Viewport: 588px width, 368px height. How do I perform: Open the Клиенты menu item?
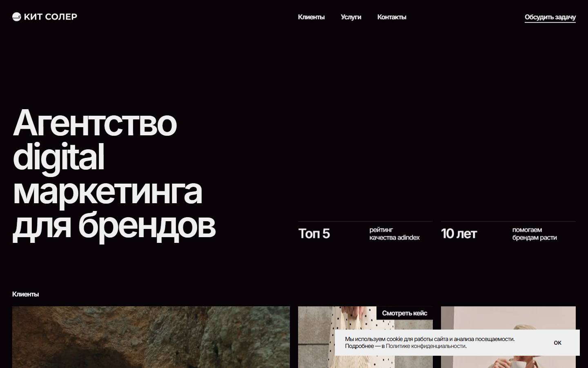311,17
